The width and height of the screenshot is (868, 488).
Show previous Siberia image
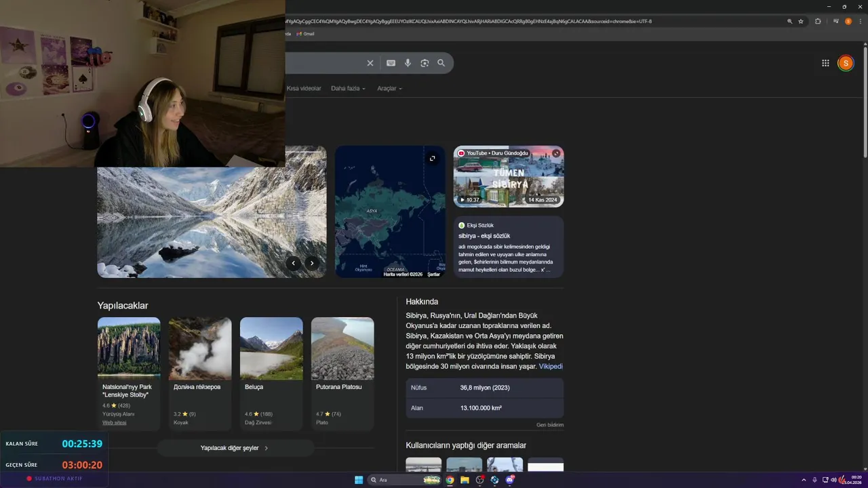[x=293, y=263]
